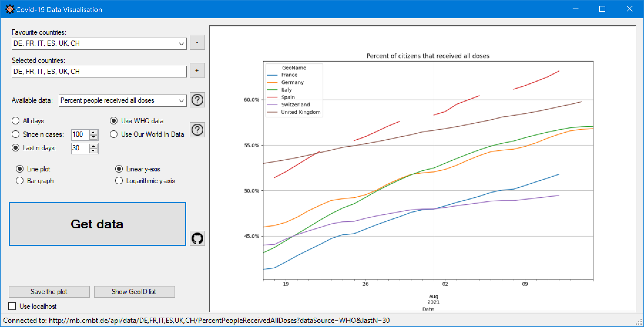Image resolution: width=644 pixels, height=327 pixels.
Task: Show the GeoID list
Action: pyautogui.click(x=134, y=291)
